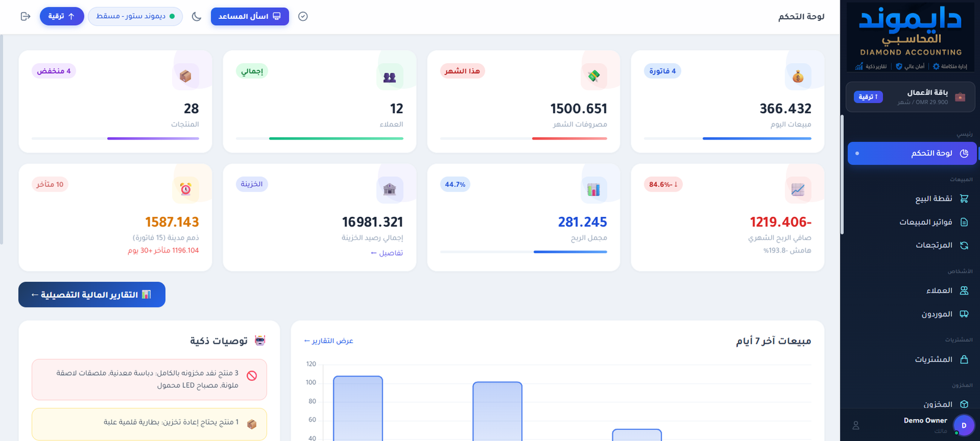This screenshot has width=980, height=441.
Task: Click the 1587.143 receivables value
Action: (x=172, y=222)
